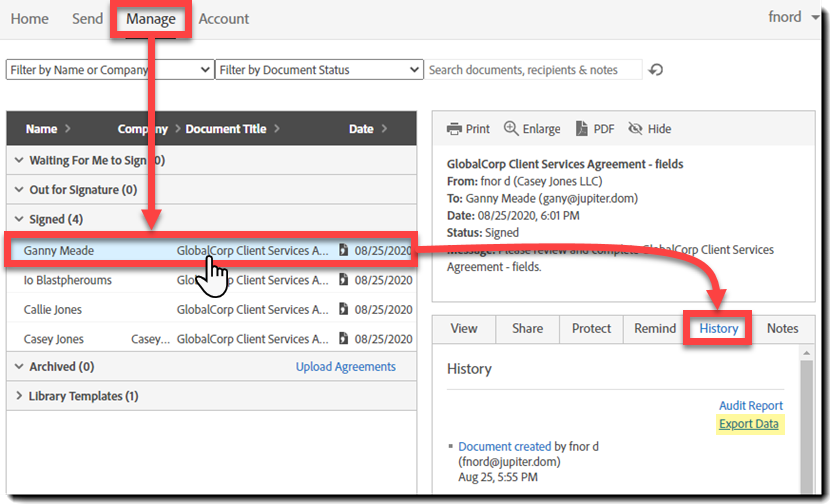
Task: Click the Enlarge magnifier icon
Action: (x=511, y=129)
